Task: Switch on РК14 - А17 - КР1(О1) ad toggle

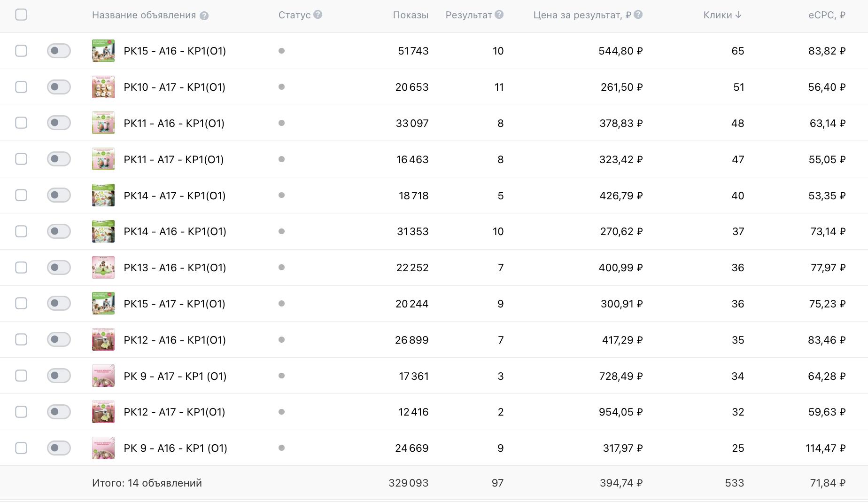Action: point(59,195)
